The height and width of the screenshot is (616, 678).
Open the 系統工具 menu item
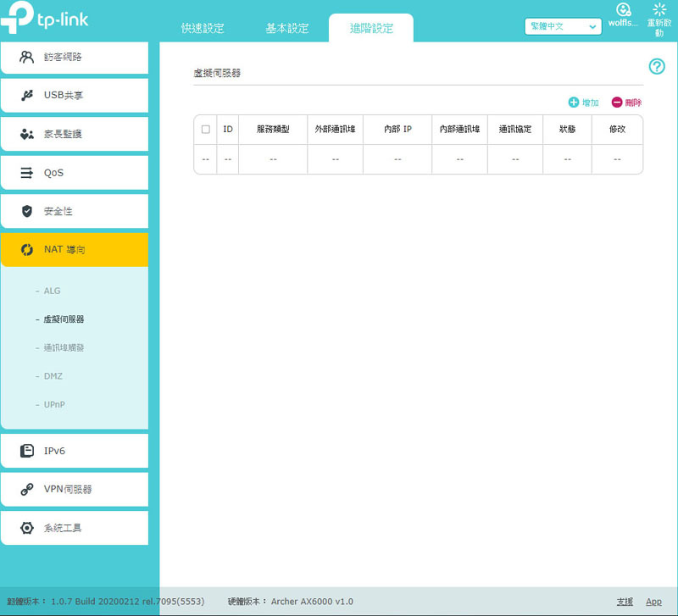tap(75, 528)
